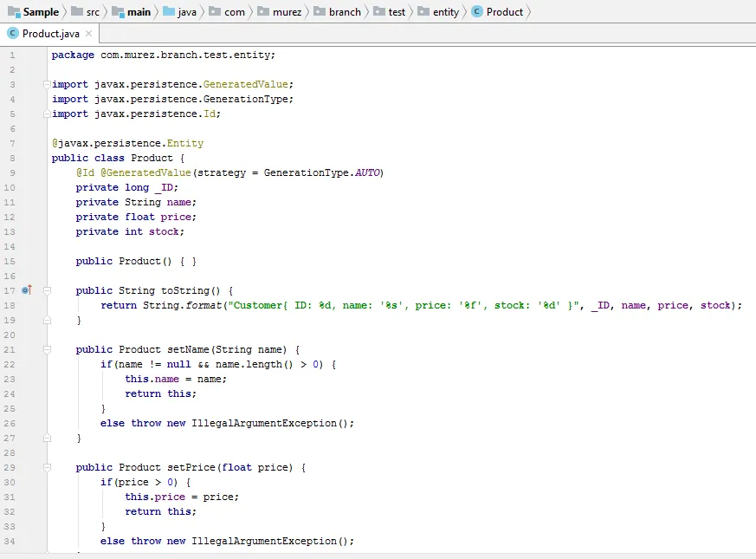Viewport: 756px width, 559px height.
Task: Collapse the setName method fold on line 21
Action: tap(48, 349)
